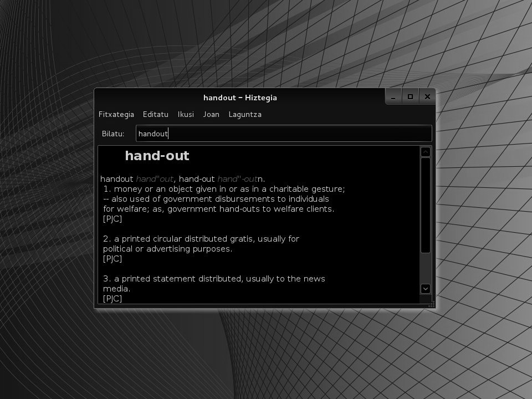Open the Ikusi menu
The image size is (532, 399).
tap(186, 114)
